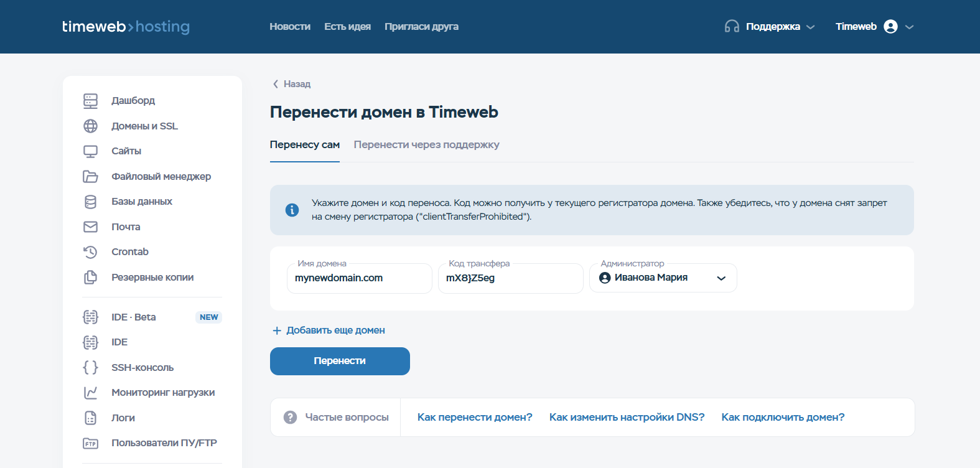Open Базы данных in the sidebar
The width and height of the screenshot is (980, 468).
point(142,202)
